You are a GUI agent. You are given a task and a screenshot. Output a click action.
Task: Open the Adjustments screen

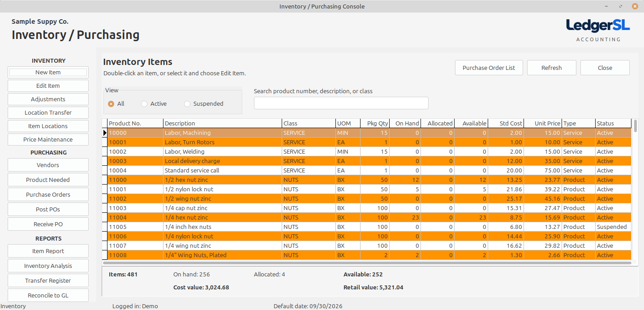[48, 99]
